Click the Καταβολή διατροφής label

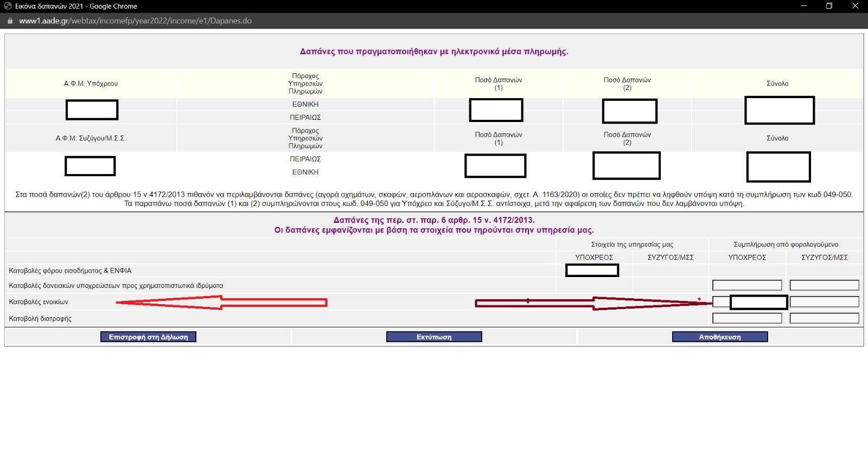40,319
